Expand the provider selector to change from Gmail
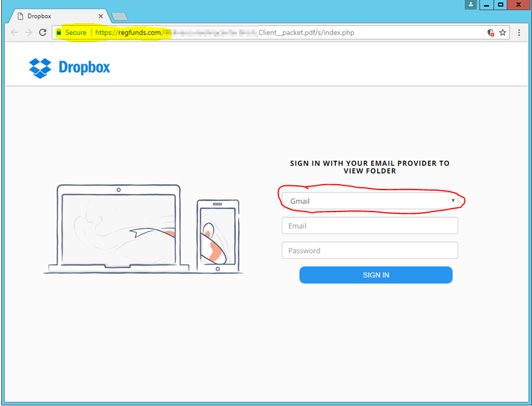 370,200
